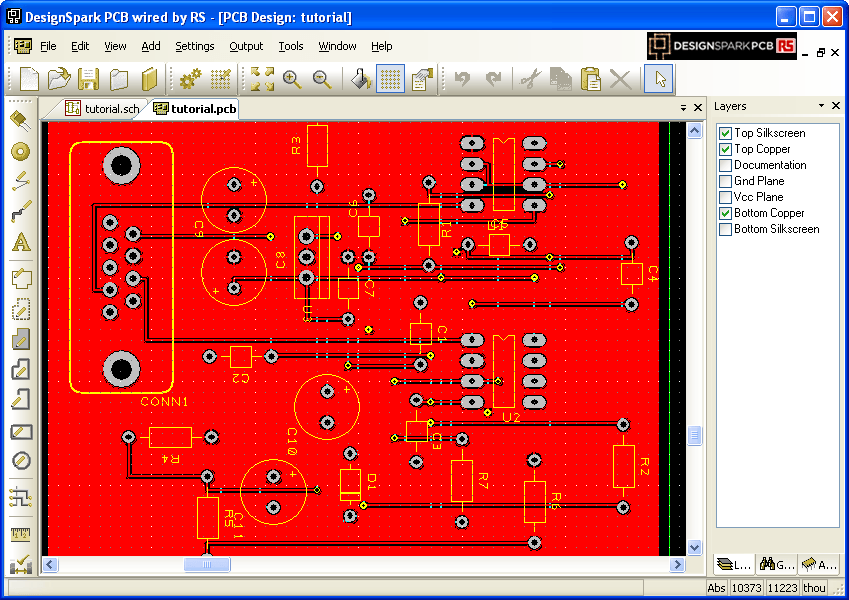The image size is (849, 600).
Task: Switch to the Goto browser tab
Action: click(x=776, y=564)
